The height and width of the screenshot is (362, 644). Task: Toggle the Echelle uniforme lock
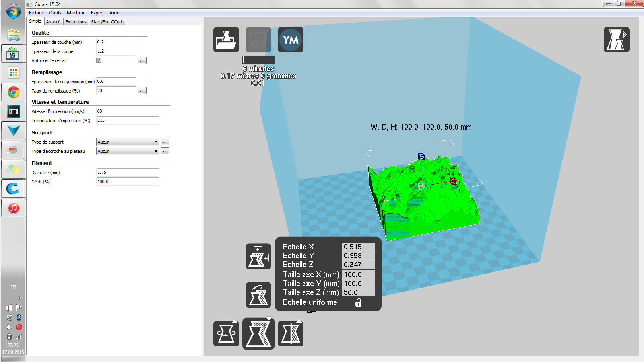click(358, 303)
